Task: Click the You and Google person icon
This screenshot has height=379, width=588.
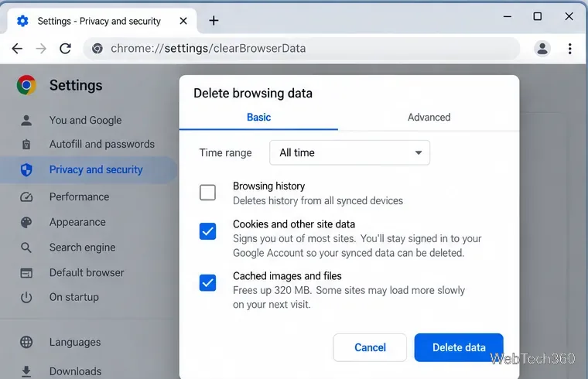Action: pos(26,121)
